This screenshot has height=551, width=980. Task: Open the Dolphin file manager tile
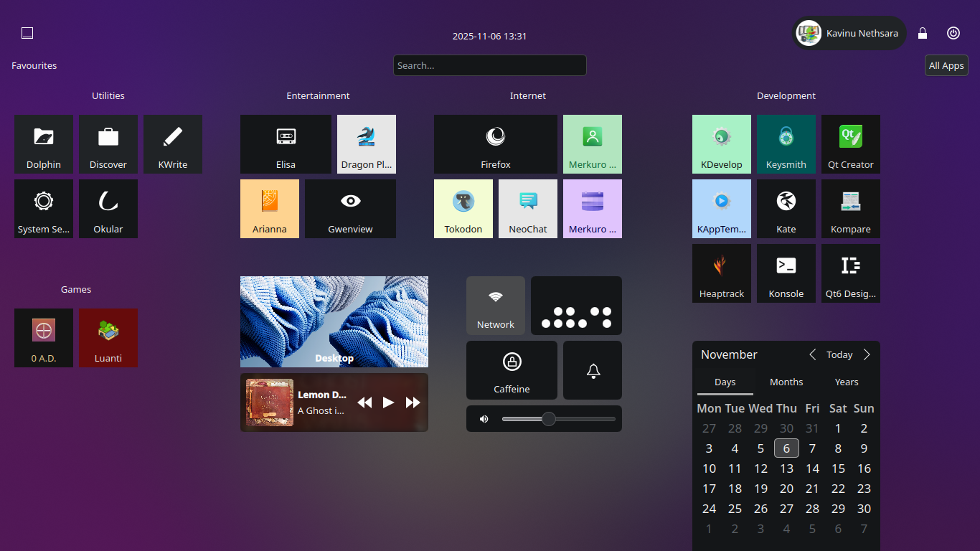point(44,143)
